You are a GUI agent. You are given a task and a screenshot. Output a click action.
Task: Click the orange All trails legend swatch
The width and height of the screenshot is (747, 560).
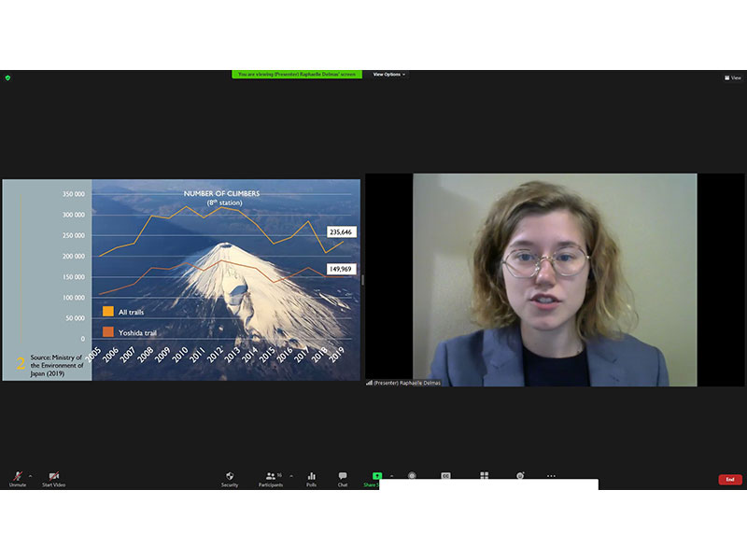[x=108, y=311]
